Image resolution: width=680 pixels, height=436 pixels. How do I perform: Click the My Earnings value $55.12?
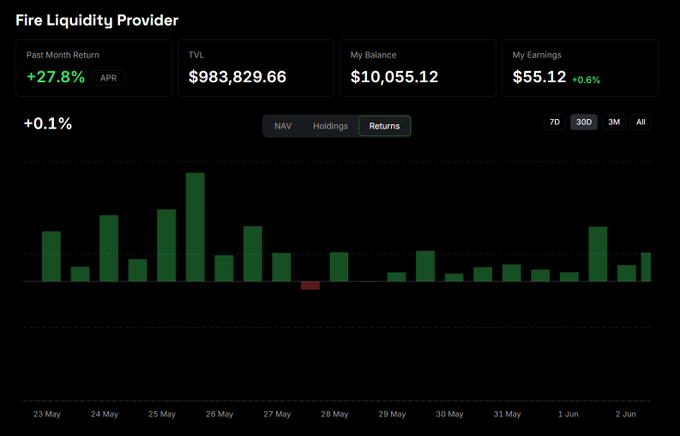[539, 77]
